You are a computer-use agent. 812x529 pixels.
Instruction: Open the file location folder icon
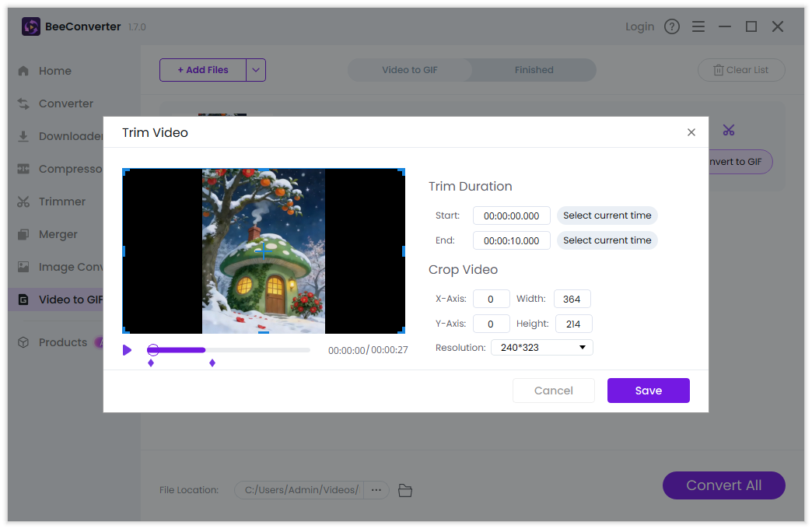point(404,490)
